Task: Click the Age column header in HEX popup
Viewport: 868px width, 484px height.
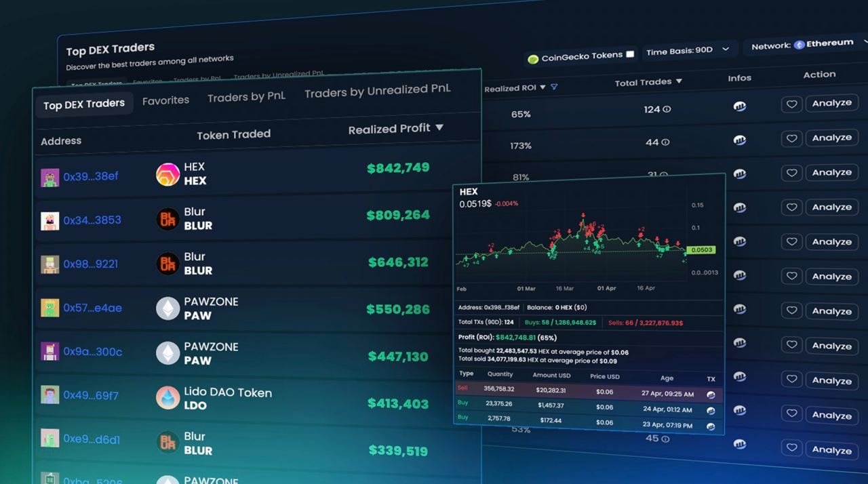Action: [667, 378]
